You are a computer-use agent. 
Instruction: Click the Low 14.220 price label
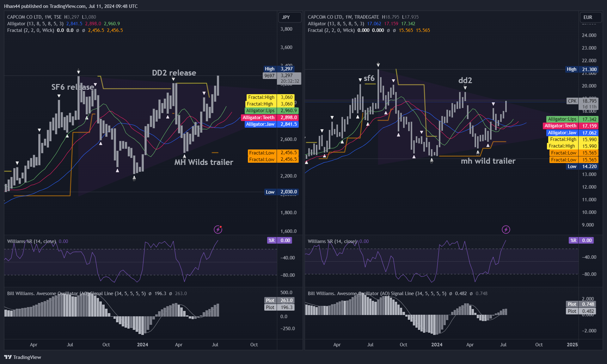(582, 167)
